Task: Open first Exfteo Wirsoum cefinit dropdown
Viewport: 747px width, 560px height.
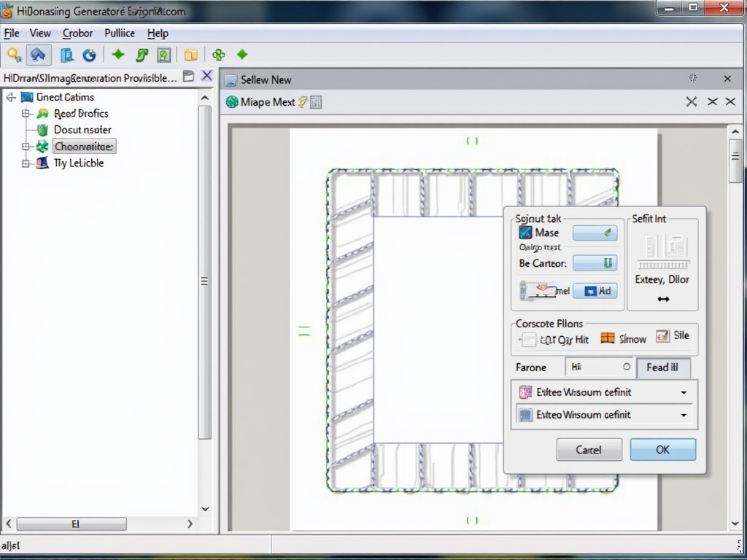Action: (x=683, y=392)
